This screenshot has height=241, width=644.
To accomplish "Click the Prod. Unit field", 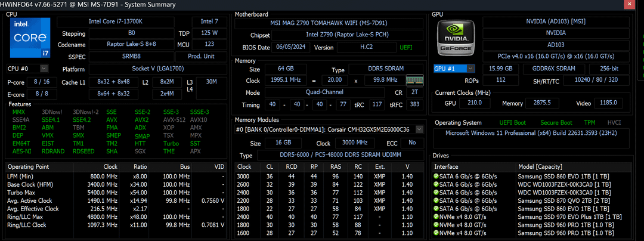I will 202,56.
